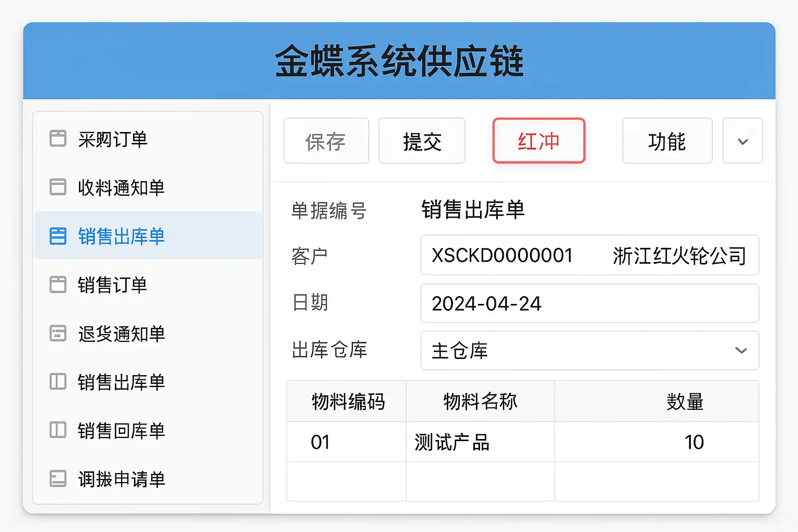Expand the chevron dropdown next to 功能

click(743, 141)
